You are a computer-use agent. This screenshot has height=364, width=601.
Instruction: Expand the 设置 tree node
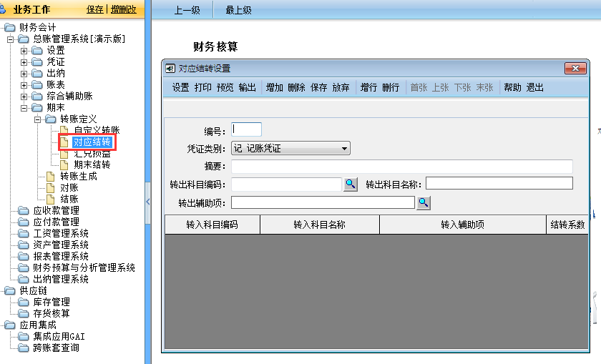[x=24, y=50]
